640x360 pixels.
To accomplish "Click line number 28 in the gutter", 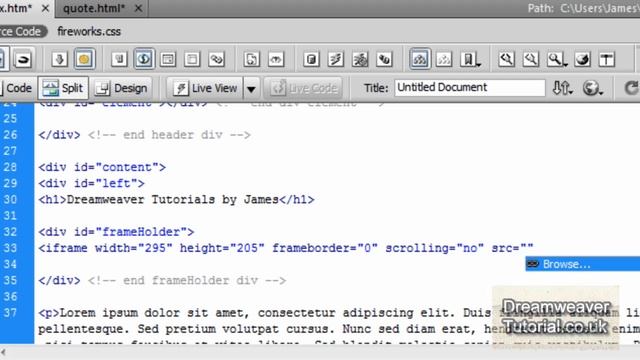I will click(x=10, y=167).
